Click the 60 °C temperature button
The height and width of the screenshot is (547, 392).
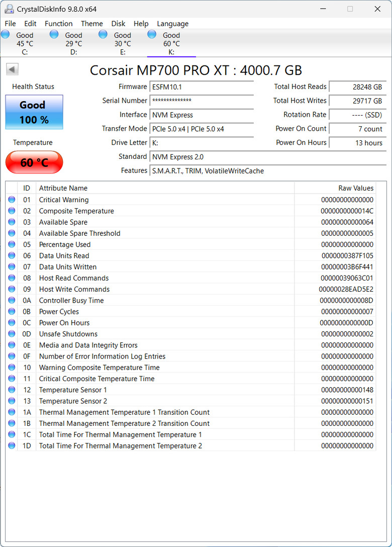pos(34,162)
